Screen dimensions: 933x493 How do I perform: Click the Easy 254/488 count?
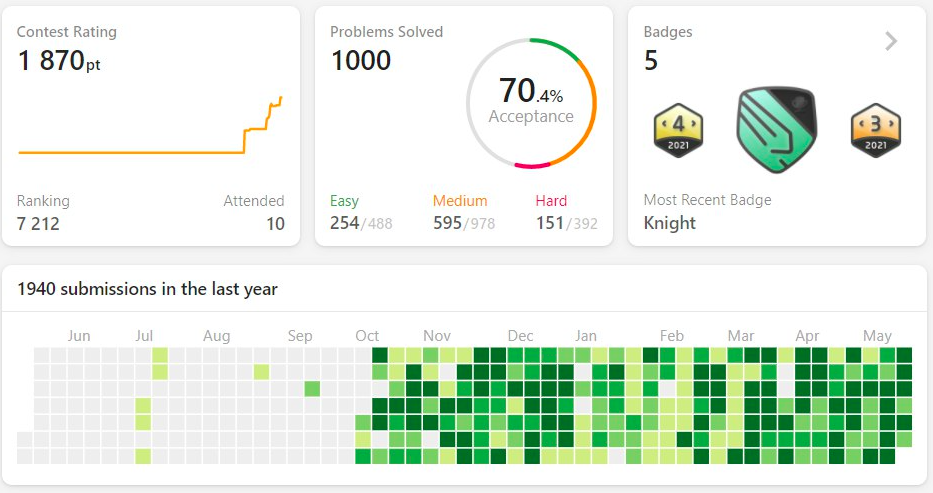pyautogui.click(x=361, y=223)
